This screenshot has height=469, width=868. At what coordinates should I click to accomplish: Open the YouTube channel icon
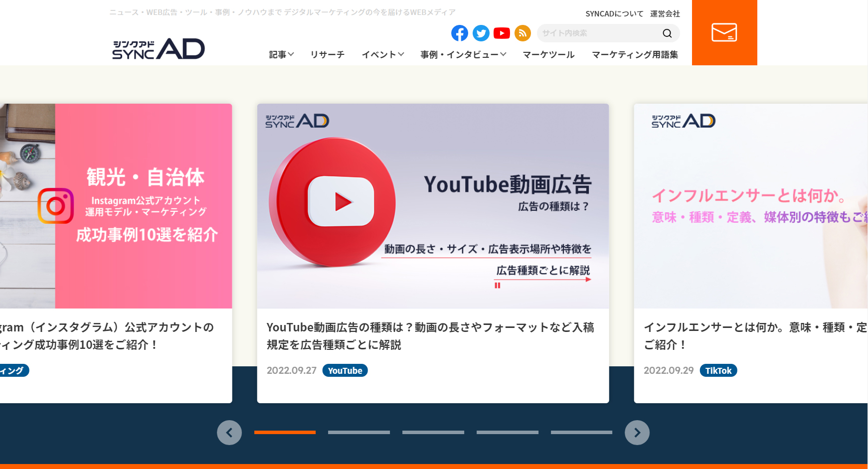tap(502, 33)
